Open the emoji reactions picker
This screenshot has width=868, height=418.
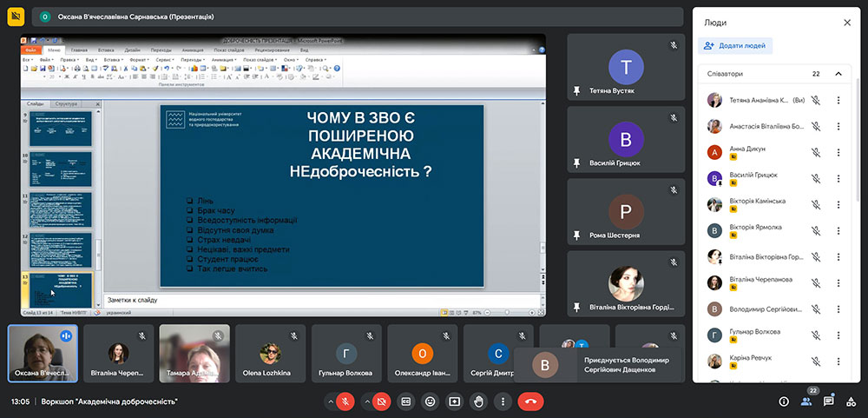pos(430,401)
